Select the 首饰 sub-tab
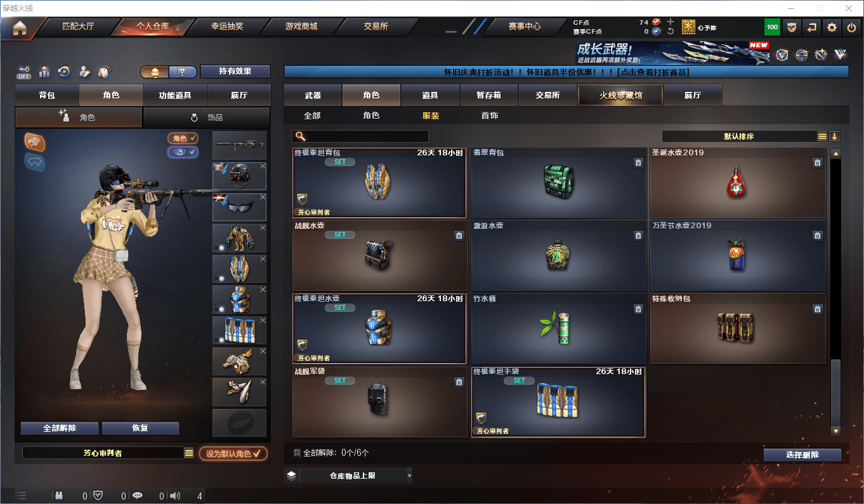The image size is (864, 504). tap(489, 116)
